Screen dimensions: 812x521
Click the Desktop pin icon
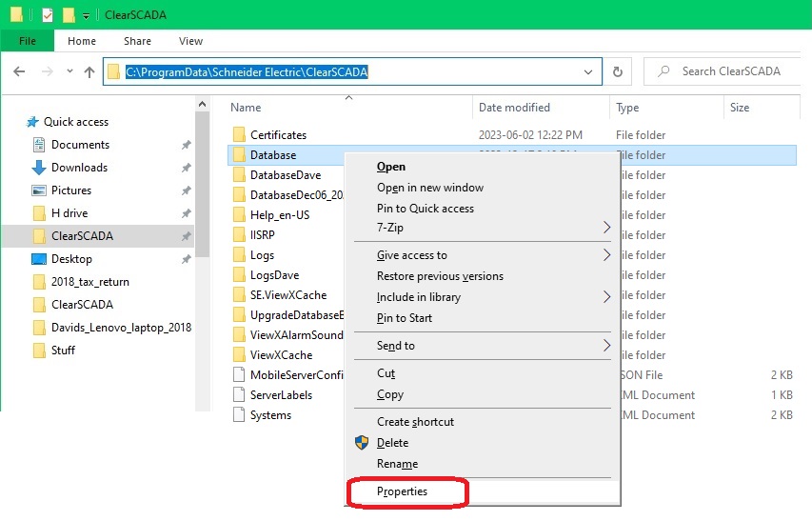(186, 259)
